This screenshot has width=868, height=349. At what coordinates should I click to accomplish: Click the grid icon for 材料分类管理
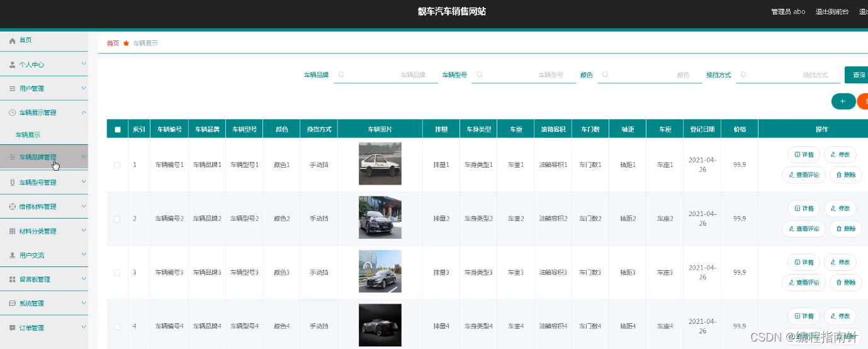tap(12, 231)
